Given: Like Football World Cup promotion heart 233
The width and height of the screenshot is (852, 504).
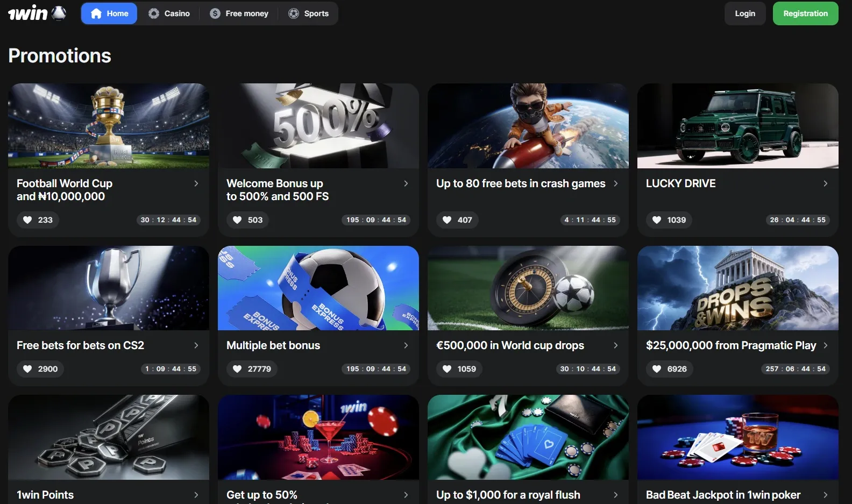Looking at the screenshot, I should point(38,219).
